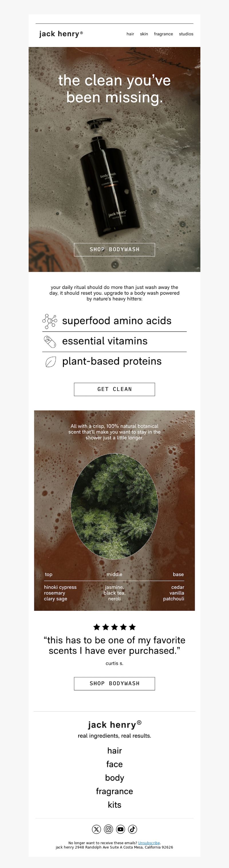Click the jack henry header logo

click(x=61, y=34)
